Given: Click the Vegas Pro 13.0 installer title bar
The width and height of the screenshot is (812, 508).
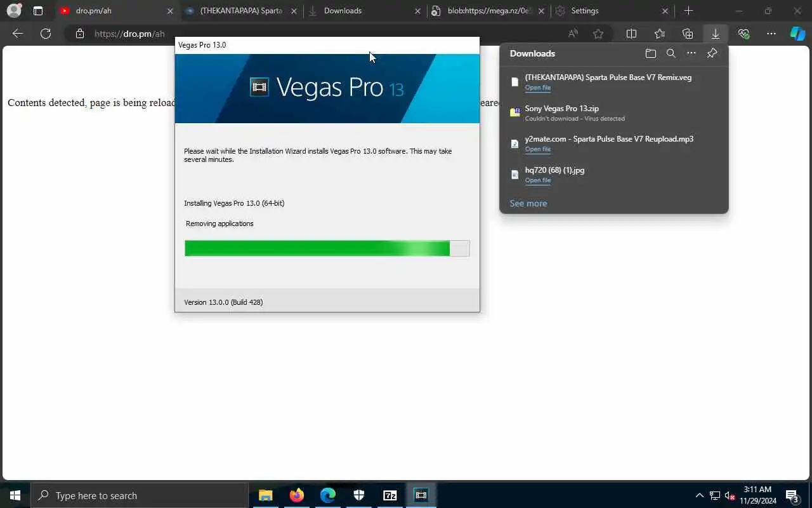Looking at the screenshot, I should click(x=327, y=45).
